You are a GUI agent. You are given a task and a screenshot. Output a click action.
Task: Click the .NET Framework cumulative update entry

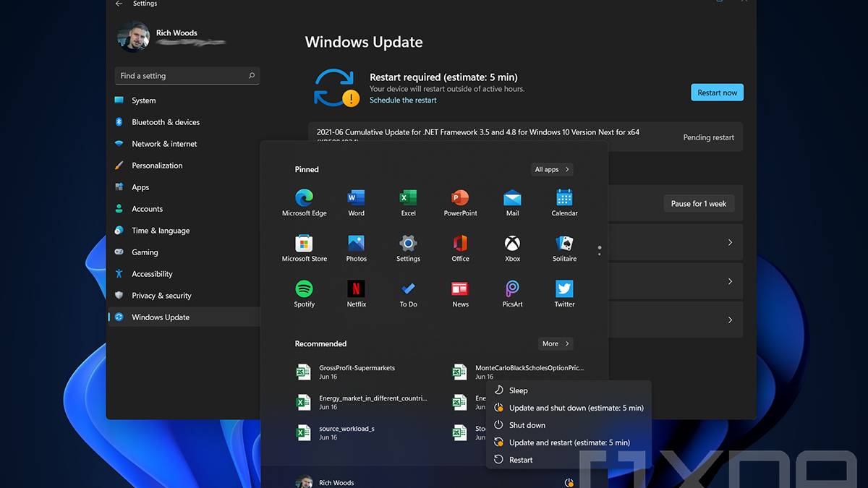525,136
